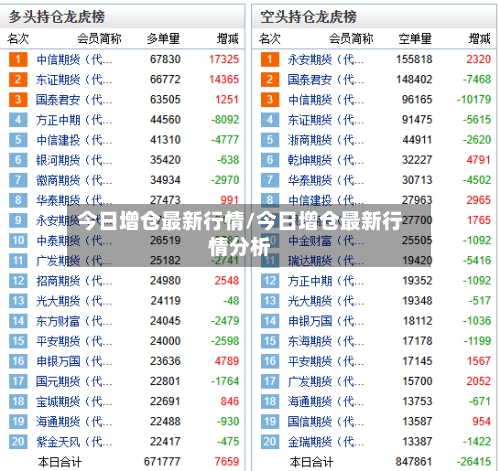500x471 pixels.
Task: Click short volume value 148402
Action: pyautogui.click(x=414, y=80)
